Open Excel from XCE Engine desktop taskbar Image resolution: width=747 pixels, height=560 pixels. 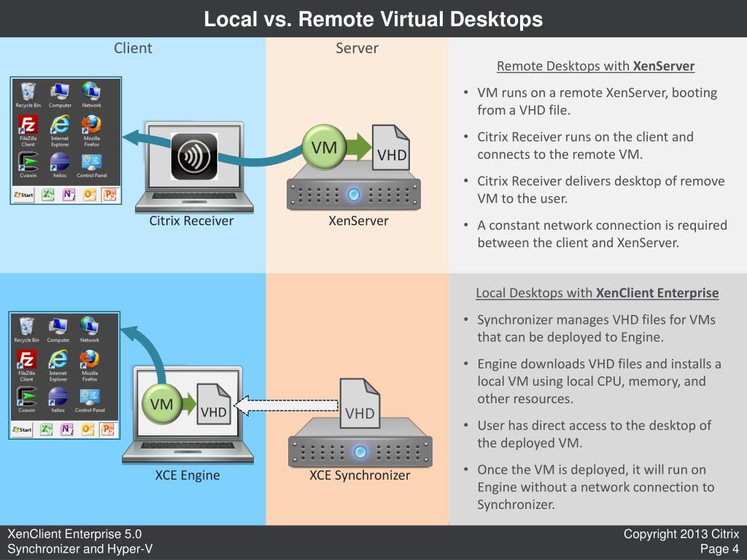click(x=46, y=429)
